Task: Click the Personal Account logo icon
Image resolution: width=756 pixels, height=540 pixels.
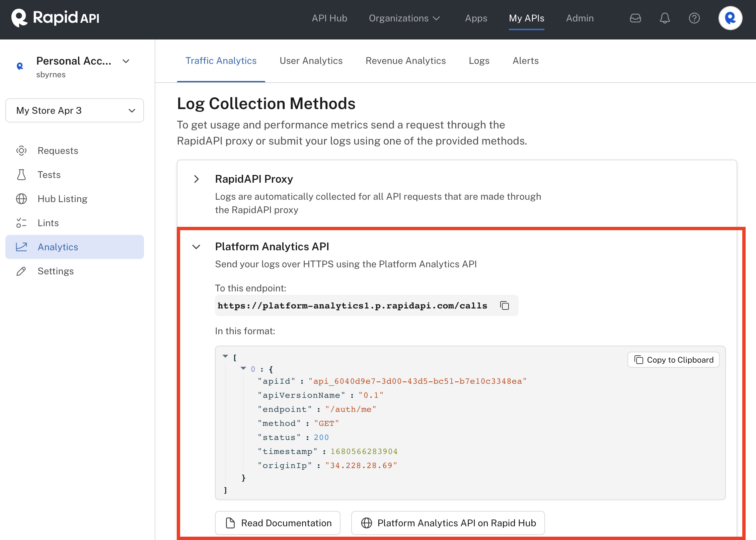Action: 20,66
